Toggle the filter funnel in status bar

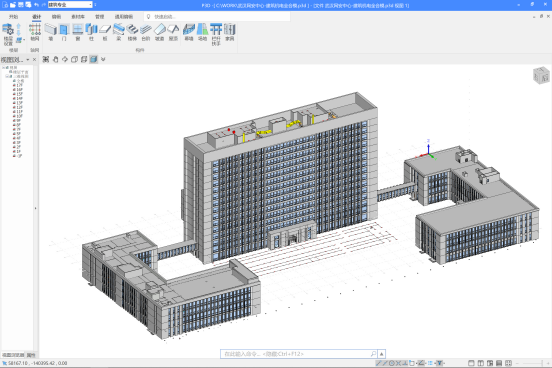440,363
